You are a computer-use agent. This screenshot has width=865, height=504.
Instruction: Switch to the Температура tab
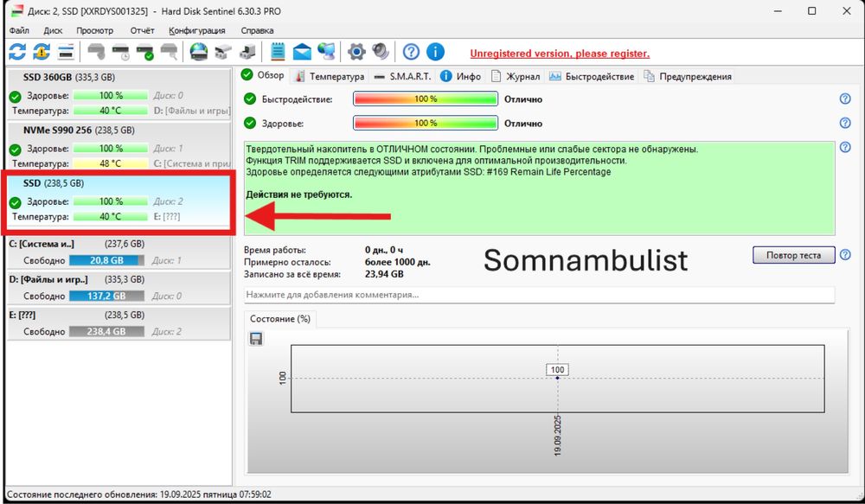(x=330, y=77)
